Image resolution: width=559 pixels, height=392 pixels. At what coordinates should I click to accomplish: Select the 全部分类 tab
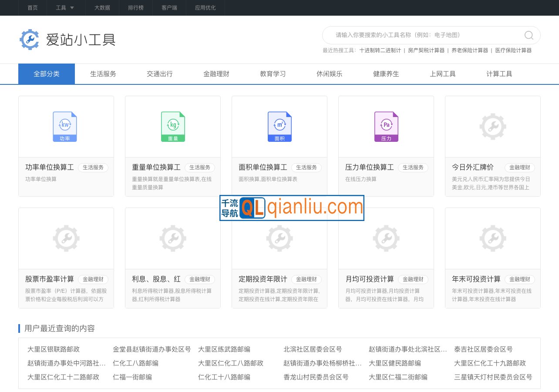(47, 74)
